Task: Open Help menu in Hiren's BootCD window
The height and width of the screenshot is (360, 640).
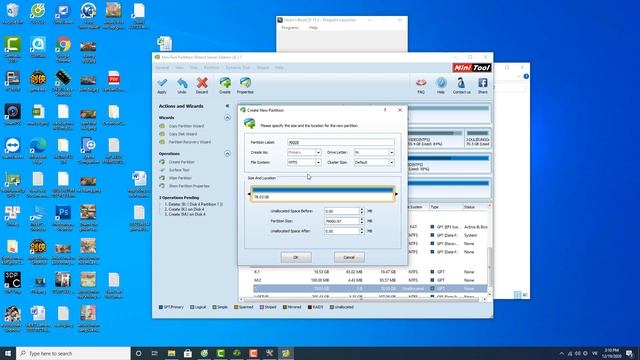Action: (313, 28)
